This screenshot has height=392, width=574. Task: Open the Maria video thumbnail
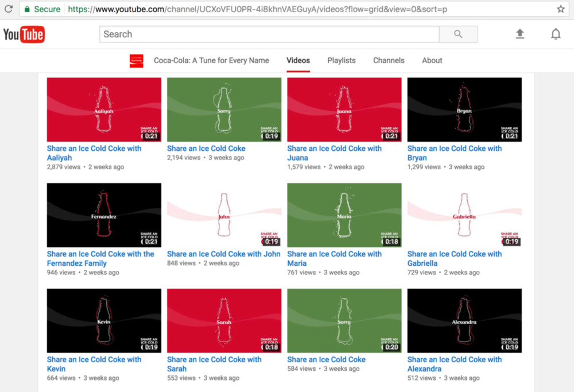tap(344, 215)
